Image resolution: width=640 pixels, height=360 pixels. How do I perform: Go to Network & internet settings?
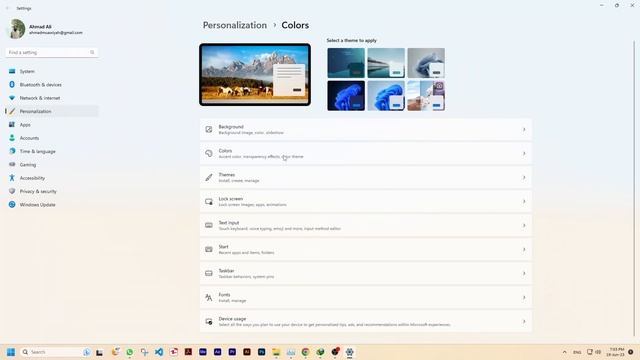52,98
